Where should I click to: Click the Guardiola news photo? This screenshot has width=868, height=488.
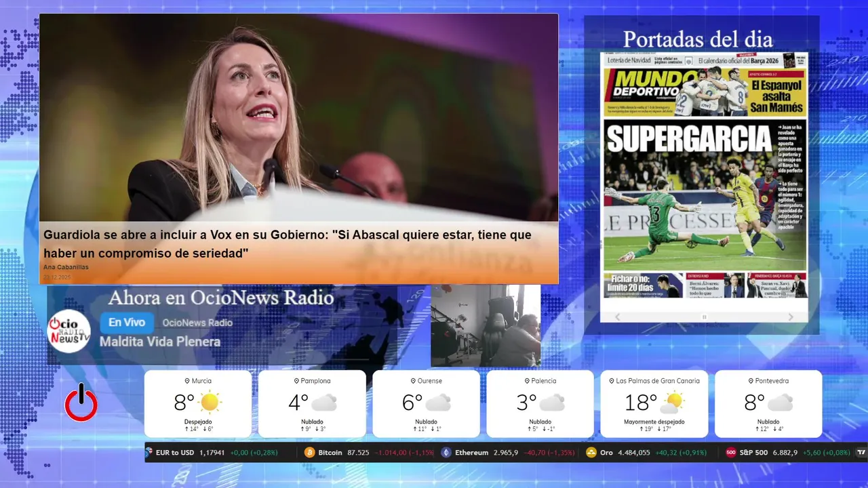(298, 118)
